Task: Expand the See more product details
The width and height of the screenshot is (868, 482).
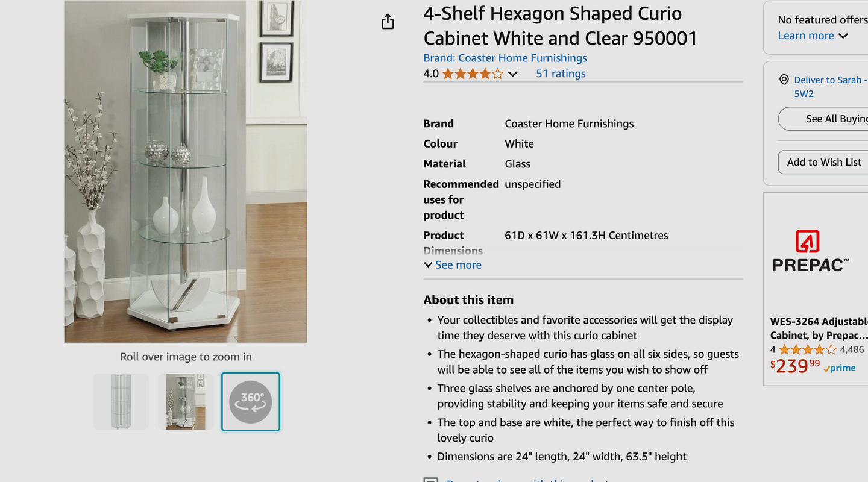Action: coord(453,265)
